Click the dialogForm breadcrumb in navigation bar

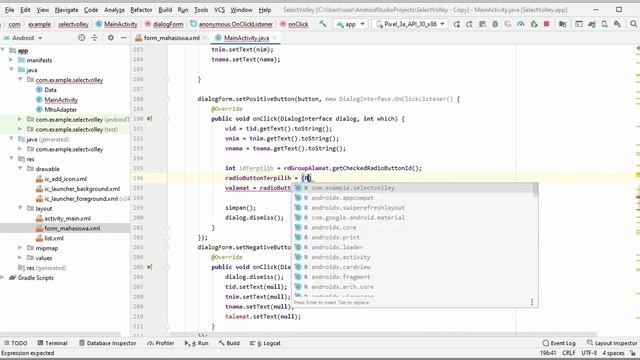click(164, 24)
